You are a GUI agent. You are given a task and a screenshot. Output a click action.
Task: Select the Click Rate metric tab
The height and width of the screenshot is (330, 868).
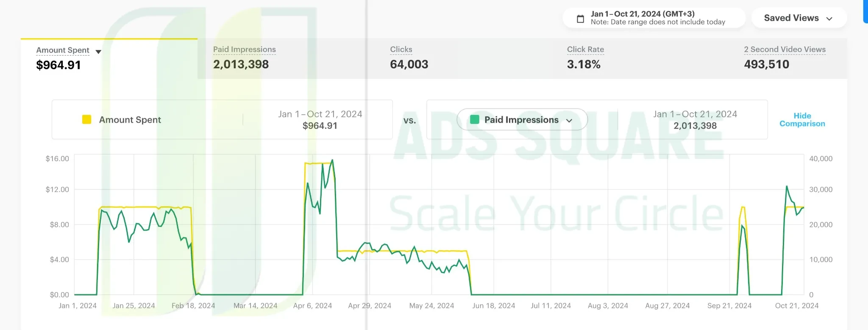[x=640, y=59]
